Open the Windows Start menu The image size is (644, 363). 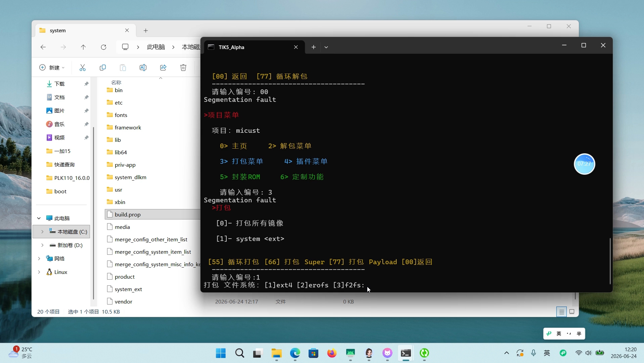[x=221, y=353]
